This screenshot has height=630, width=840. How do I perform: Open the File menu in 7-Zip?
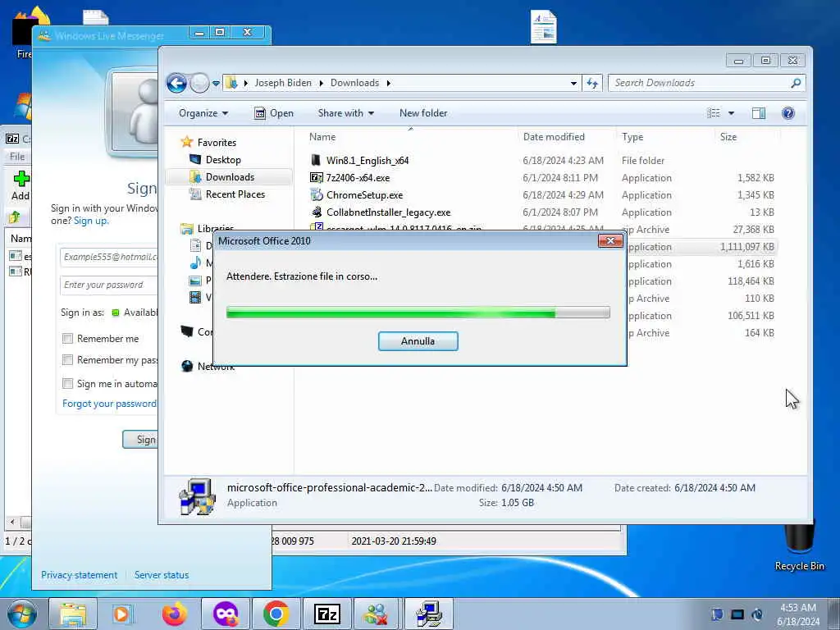point(17,157)
